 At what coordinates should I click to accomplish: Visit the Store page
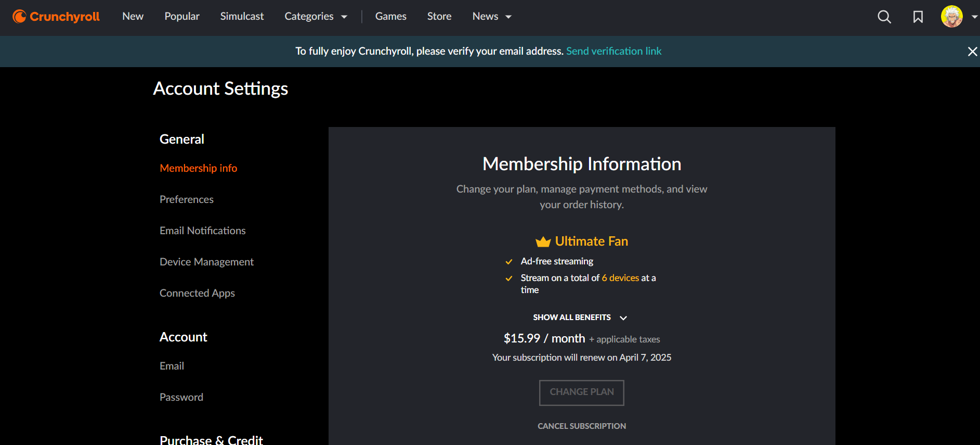(439, 17)
